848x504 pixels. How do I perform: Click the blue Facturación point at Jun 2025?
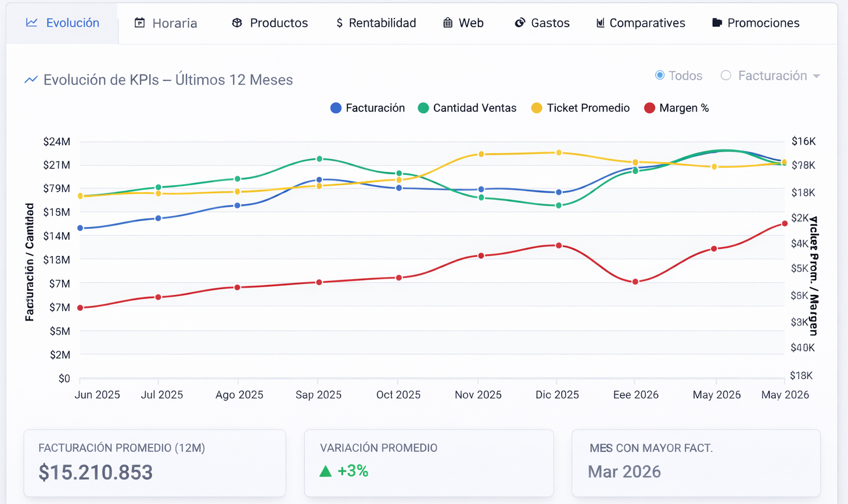tap(80, 228)
